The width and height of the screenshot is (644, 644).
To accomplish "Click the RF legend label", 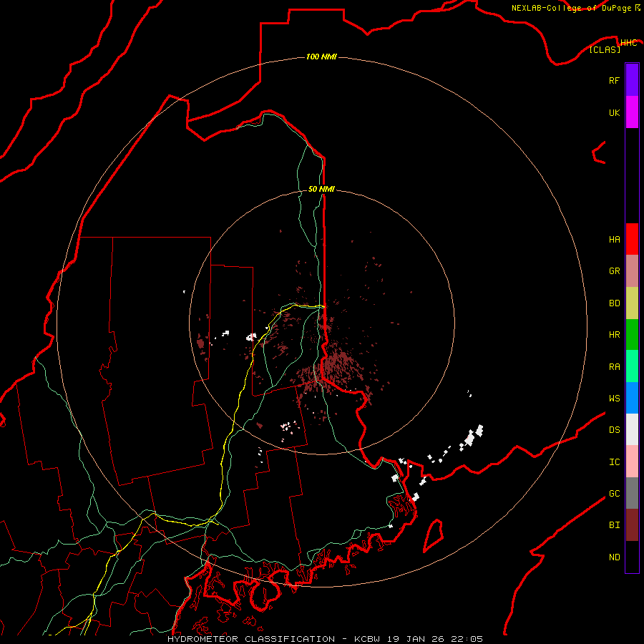I will point(614,80).
